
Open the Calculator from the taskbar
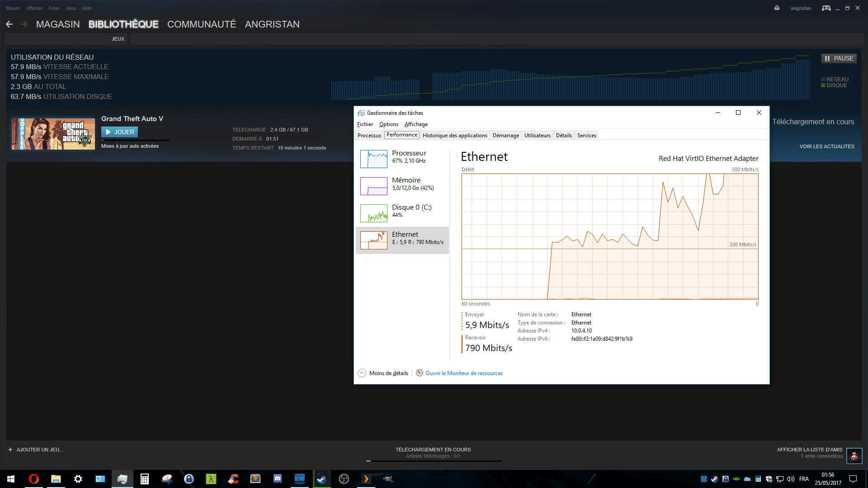click(x=145, y=479)
